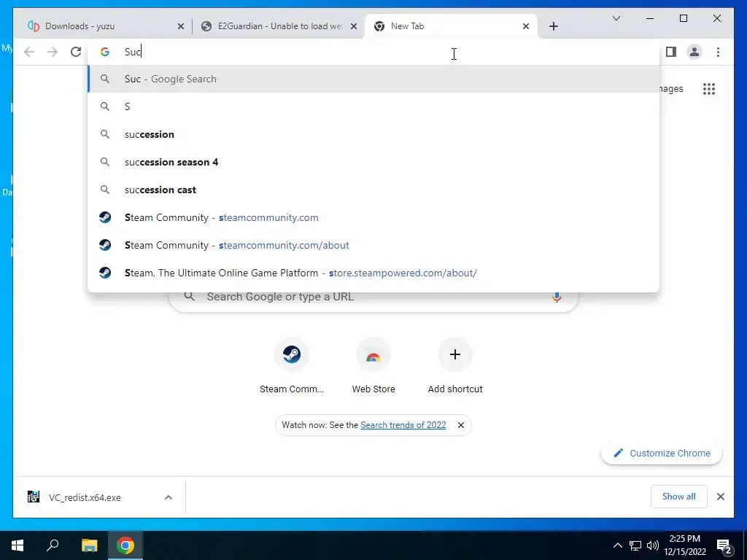Image resolution: width=747 pixels, height=560 pixels.
Task: Pick the 'S' search suggestion
Action: point(373,106)
